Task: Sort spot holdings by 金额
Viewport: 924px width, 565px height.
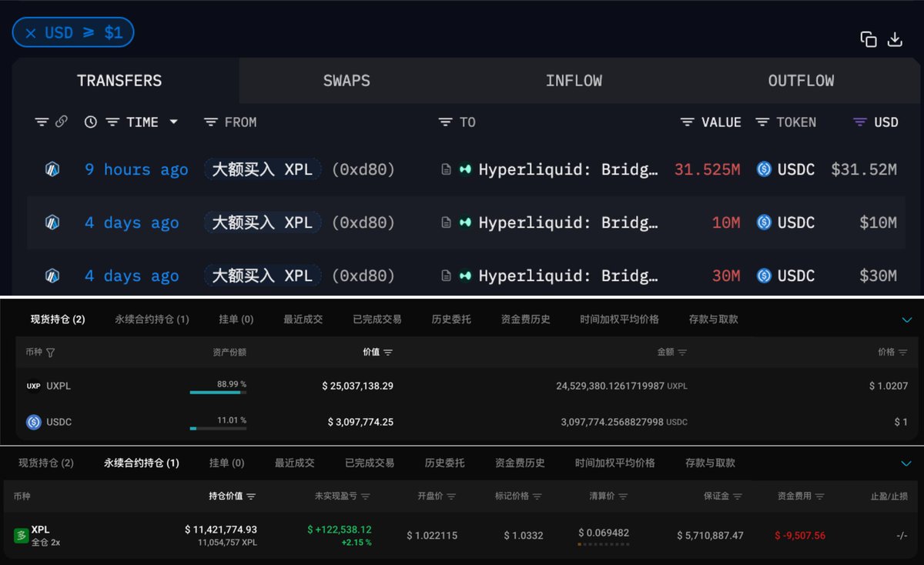Action: point(671,353)
